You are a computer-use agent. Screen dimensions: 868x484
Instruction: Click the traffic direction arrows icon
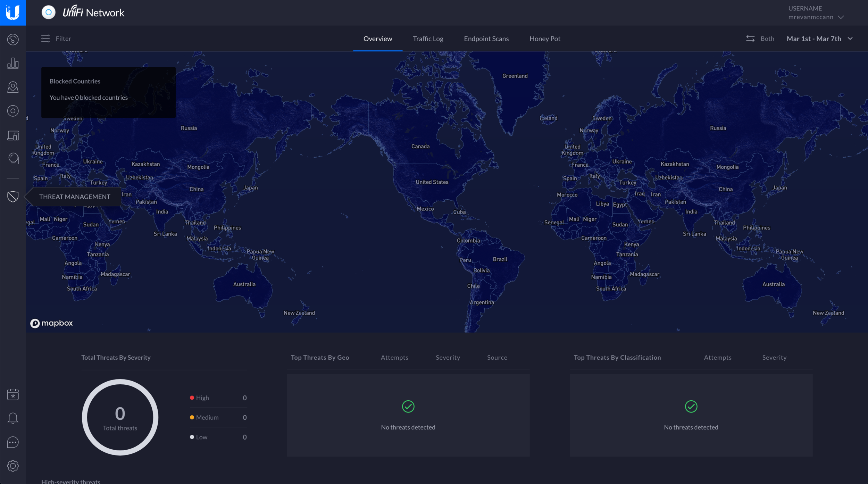[750, 39]
